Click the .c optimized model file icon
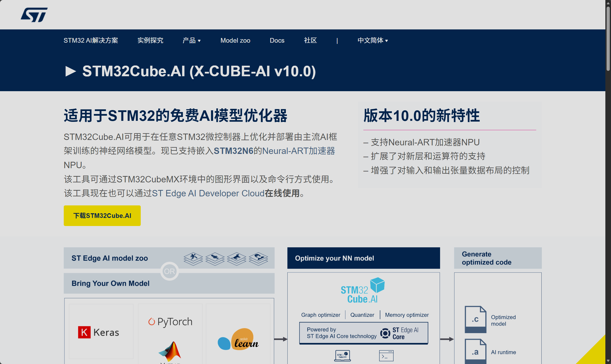 tap(475, 319)
